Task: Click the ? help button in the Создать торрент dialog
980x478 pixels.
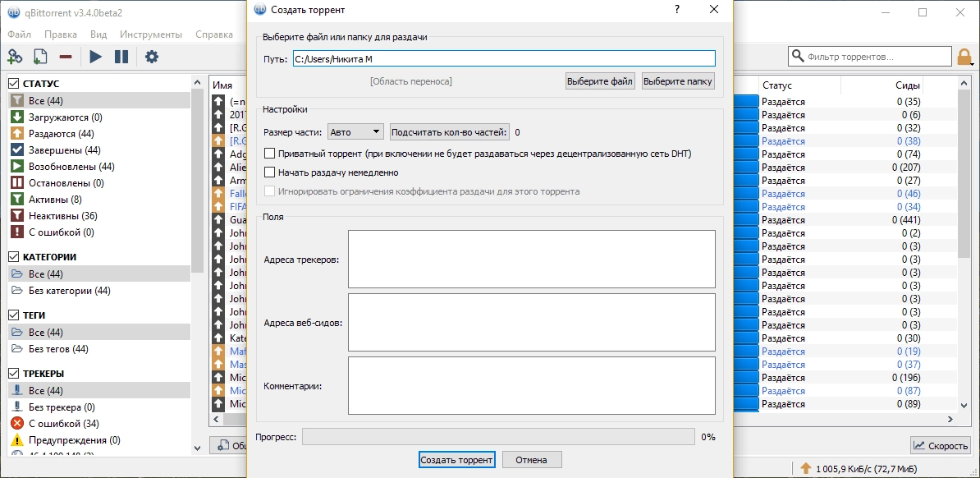Action: point(677,9)
